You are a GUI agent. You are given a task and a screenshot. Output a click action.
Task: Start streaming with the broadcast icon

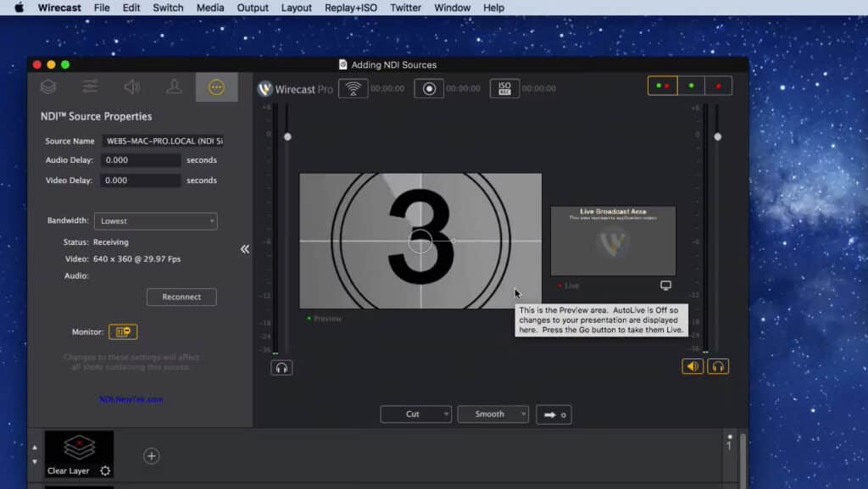click(x=353, y=88)
